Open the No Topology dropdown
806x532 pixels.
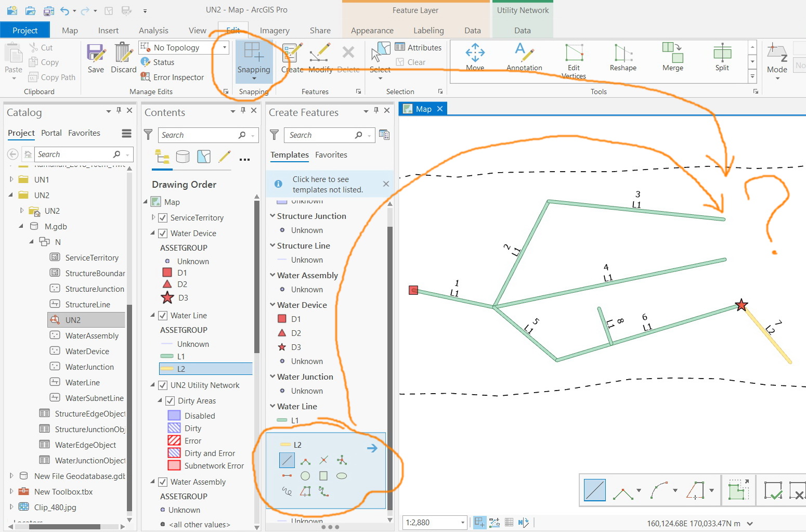[225, 47]
